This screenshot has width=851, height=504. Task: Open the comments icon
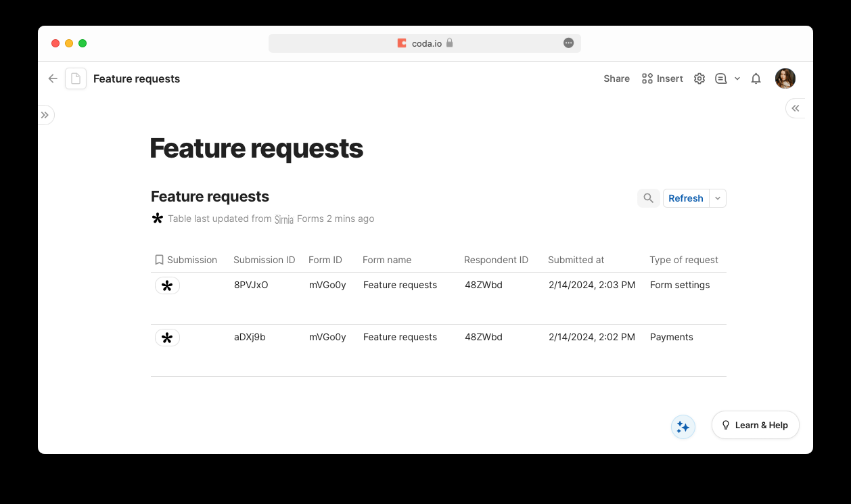click(721, 78)
